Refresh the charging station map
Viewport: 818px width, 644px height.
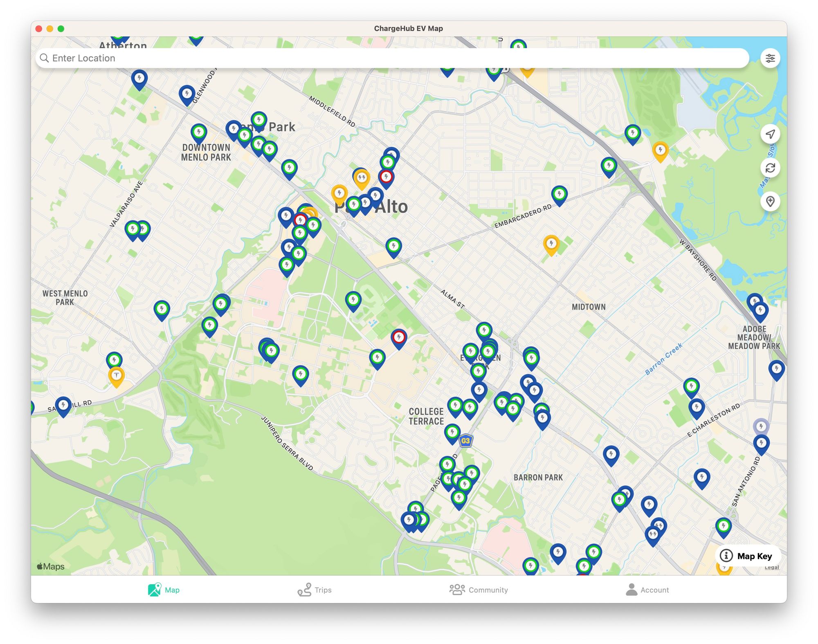[770, 168]
